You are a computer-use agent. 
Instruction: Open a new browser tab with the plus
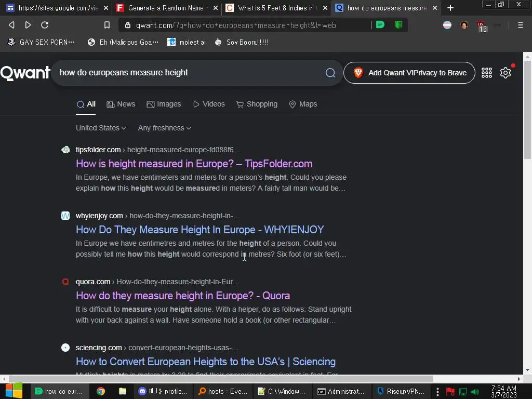(450, 8)
